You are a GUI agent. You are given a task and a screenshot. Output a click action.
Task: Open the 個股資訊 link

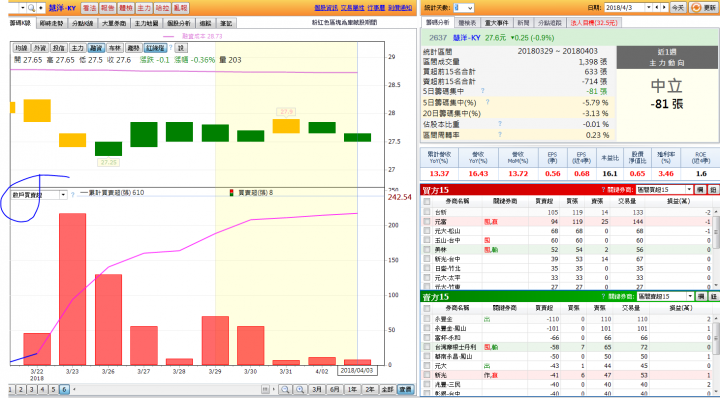[326, 8]
